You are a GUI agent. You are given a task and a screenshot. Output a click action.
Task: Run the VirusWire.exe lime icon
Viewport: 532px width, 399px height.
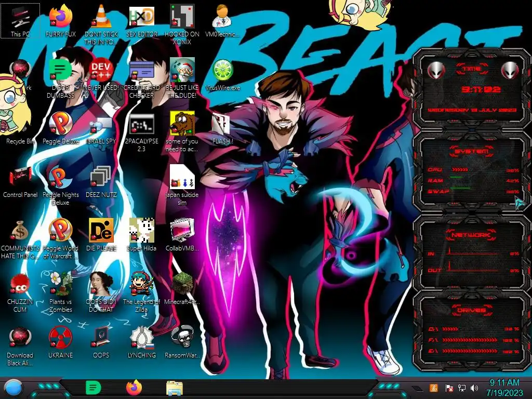click(222, 75)
